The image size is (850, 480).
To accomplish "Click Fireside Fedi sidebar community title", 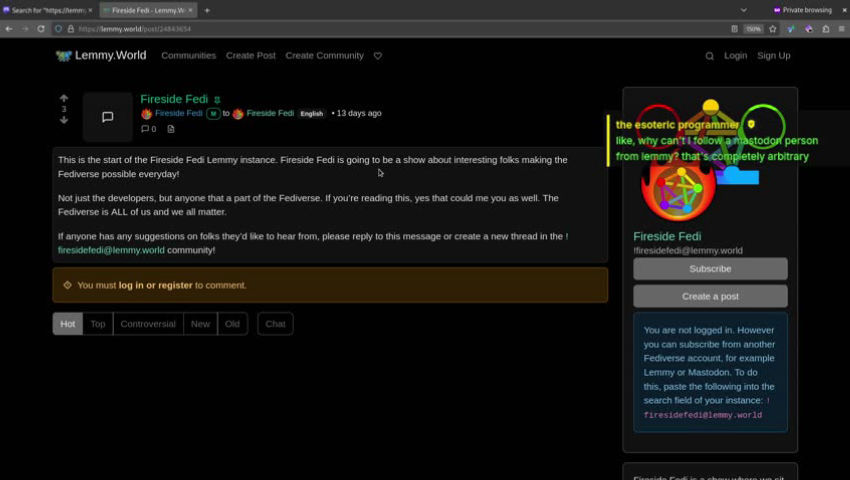I will click(667, 236).
